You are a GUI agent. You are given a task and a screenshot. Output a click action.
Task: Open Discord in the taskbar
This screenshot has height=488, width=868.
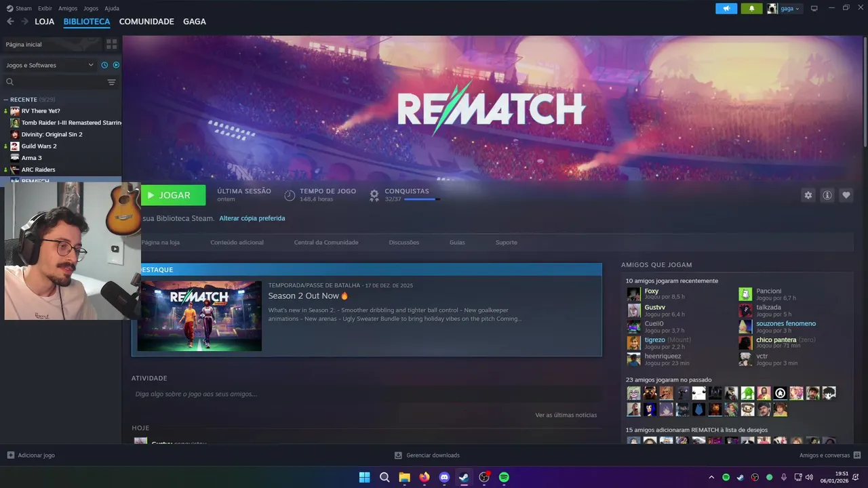point(444,477)
